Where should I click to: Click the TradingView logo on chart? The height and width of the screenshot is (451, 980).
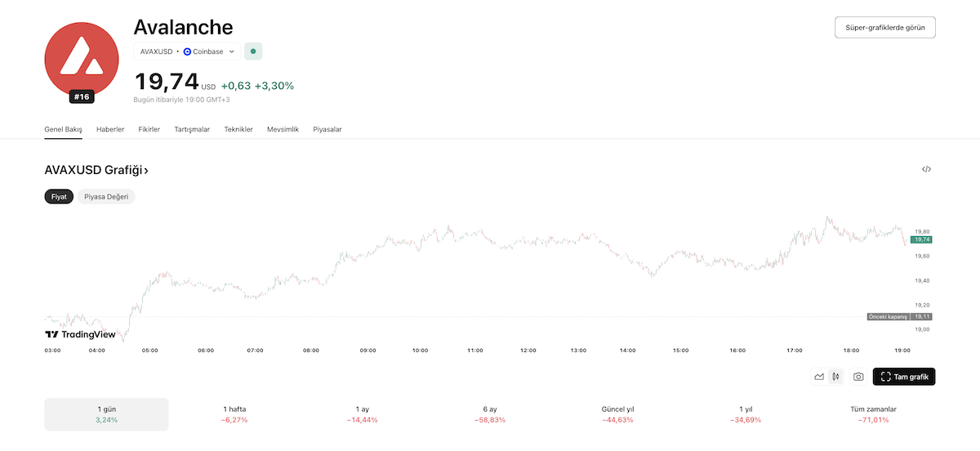pos(80,334)
